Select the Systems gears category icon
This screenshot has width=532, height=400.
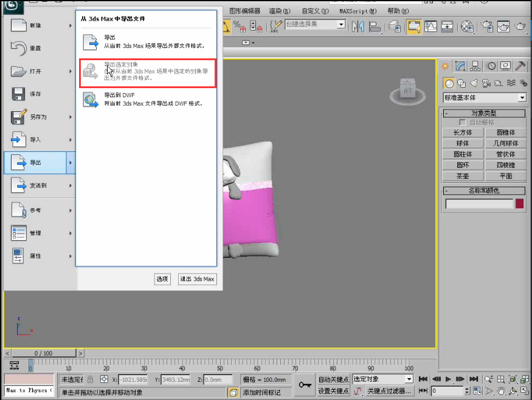(523, 83)
